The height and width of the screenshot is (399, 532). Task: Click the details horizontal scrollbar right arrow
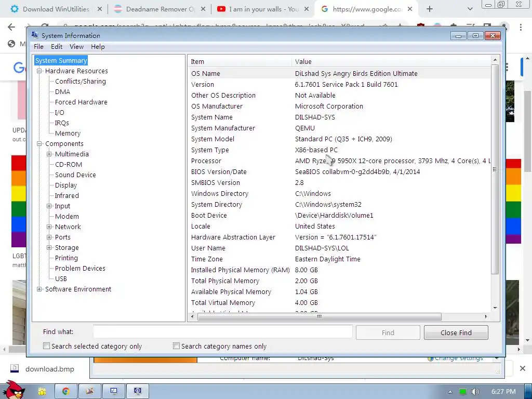(x=486, y=316)
